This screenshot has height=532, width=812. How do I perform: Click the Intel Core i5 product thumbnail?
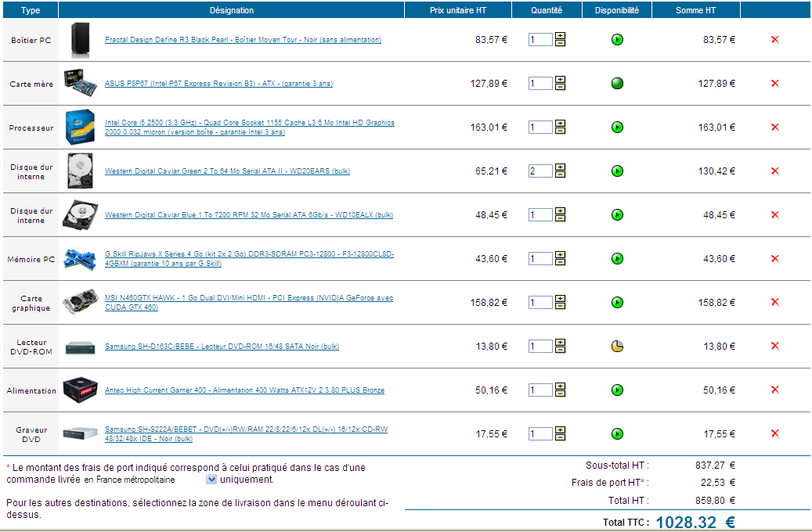tap(81, 128)
